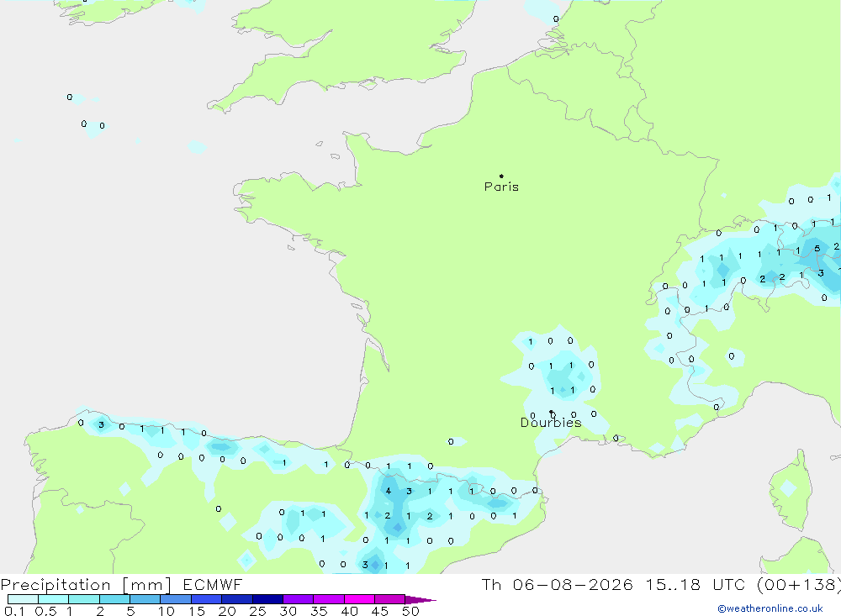This screenshot has width=841, height=616.
Task: Click the precipitation value '5' over the Alps
Action: point(817,248)
